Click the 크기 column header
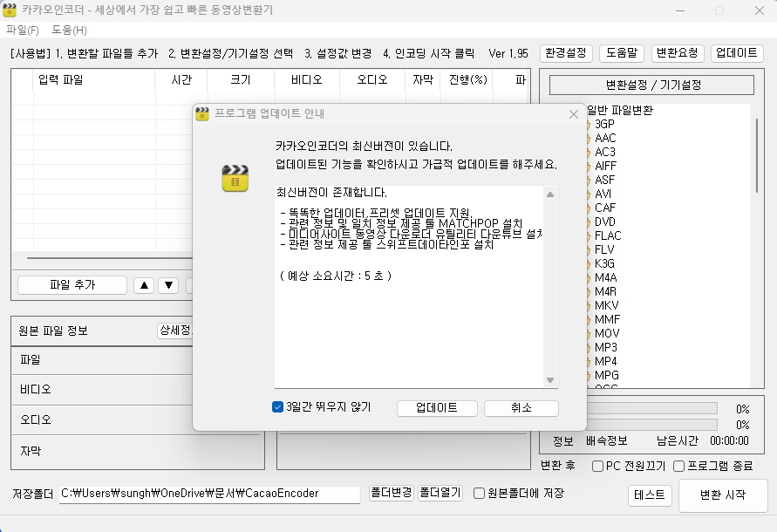Screen dimensions: 777x532 pos(241,80)
